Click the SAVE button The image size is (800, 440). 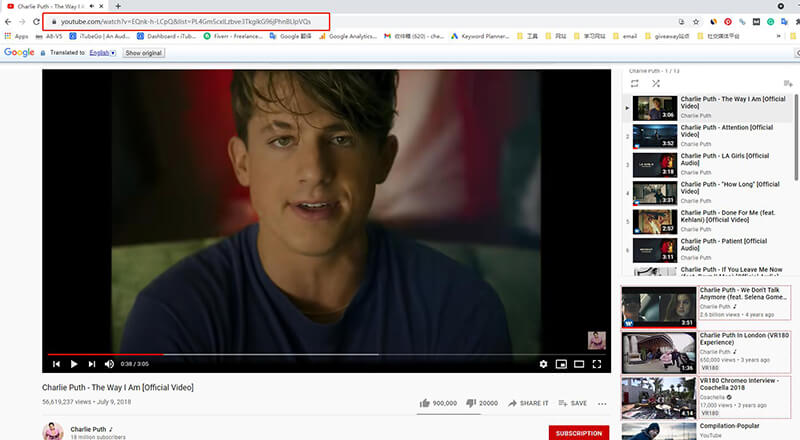[x=572, y=403]
